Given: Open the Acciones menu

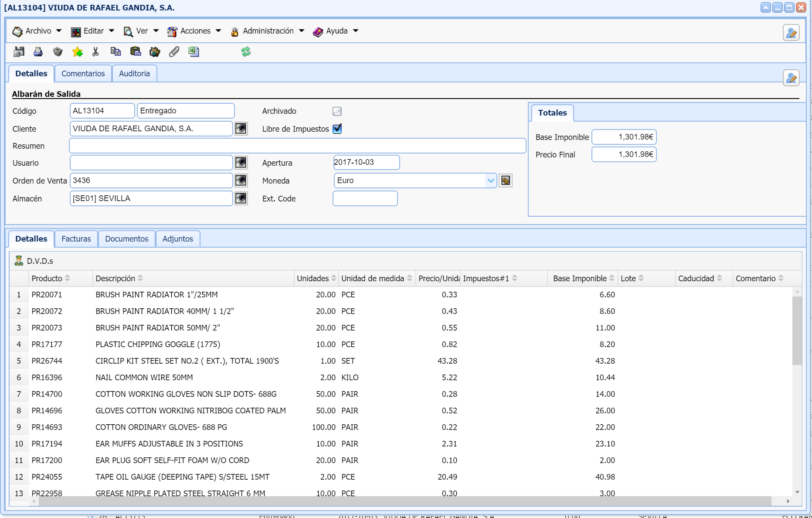Looking at the screenshot, I should tap(194, 31).
